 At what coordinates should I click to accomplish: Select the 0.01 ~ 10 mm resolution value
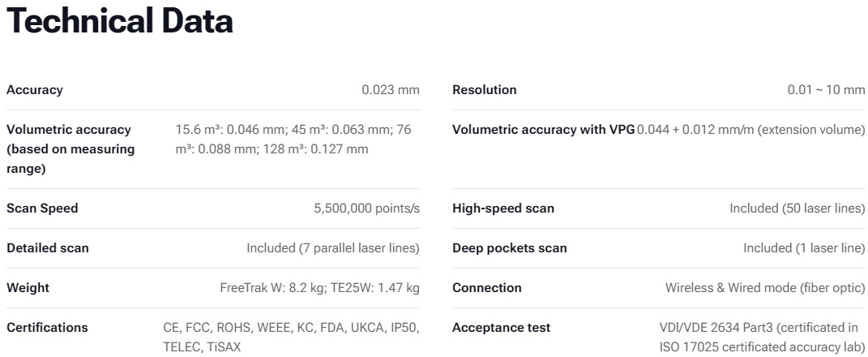pyautogui.click(x=826, y=90)
